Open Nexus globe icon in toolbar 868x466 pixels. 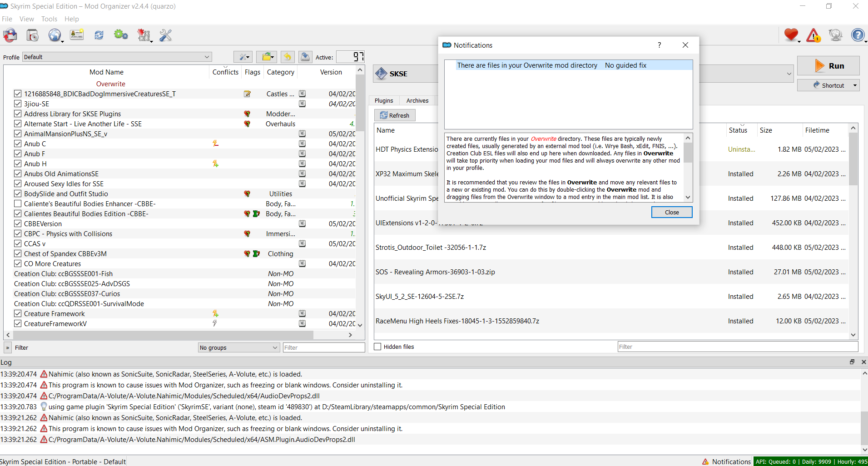[x=55, y=35]
